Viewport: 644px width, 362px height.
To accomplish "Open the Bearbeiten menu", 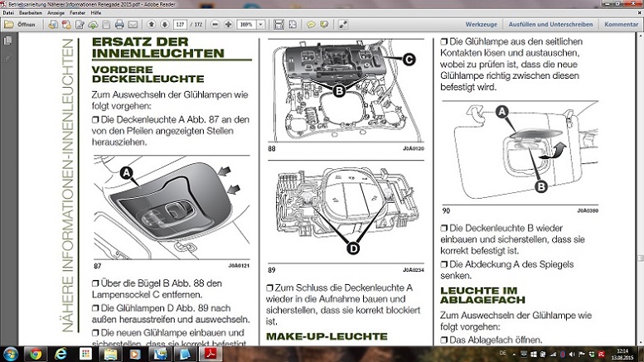I will pos(30,14).
